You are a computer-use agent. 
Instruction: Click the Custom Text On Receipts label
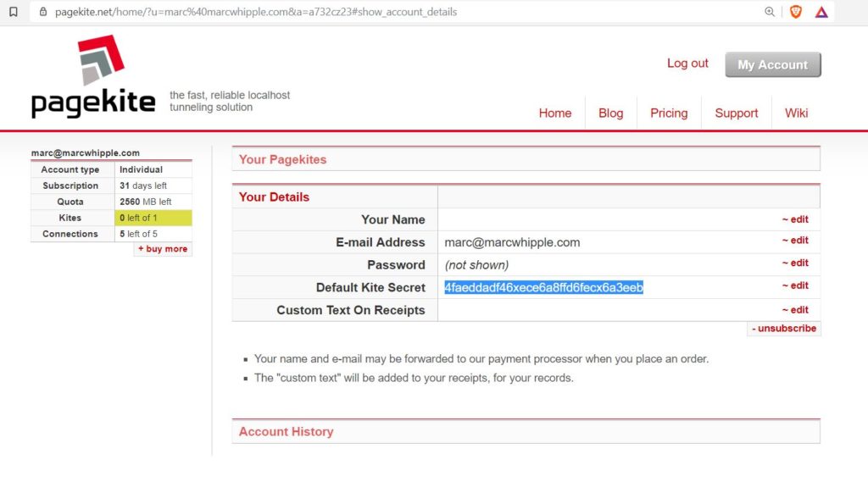[351, 310]
